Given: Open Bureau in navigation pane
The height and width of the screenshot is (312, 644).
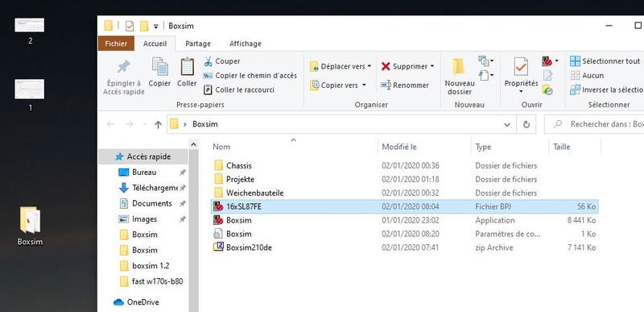Looking at the screenshot, I should coord(144,173).
